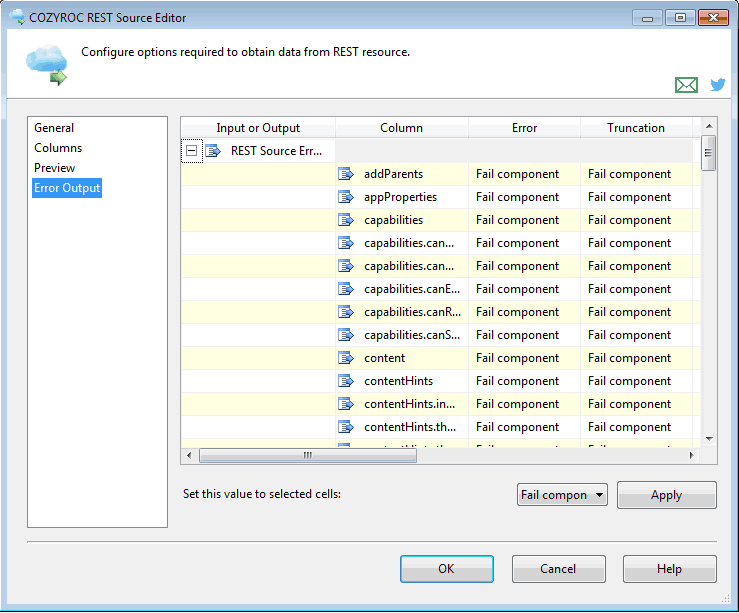Select the addParents column name
The height and width of the screenshot is (613, 739).
point(394,174)
